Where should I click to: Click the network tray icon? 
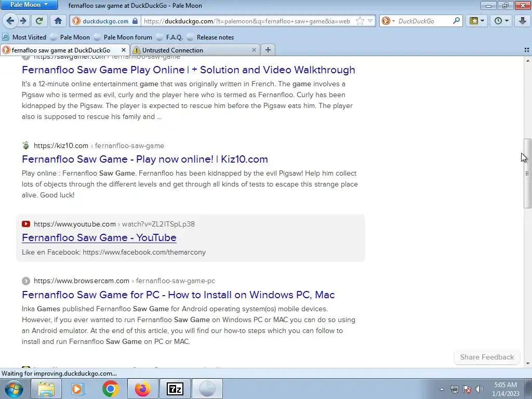[x=454, y=389]
